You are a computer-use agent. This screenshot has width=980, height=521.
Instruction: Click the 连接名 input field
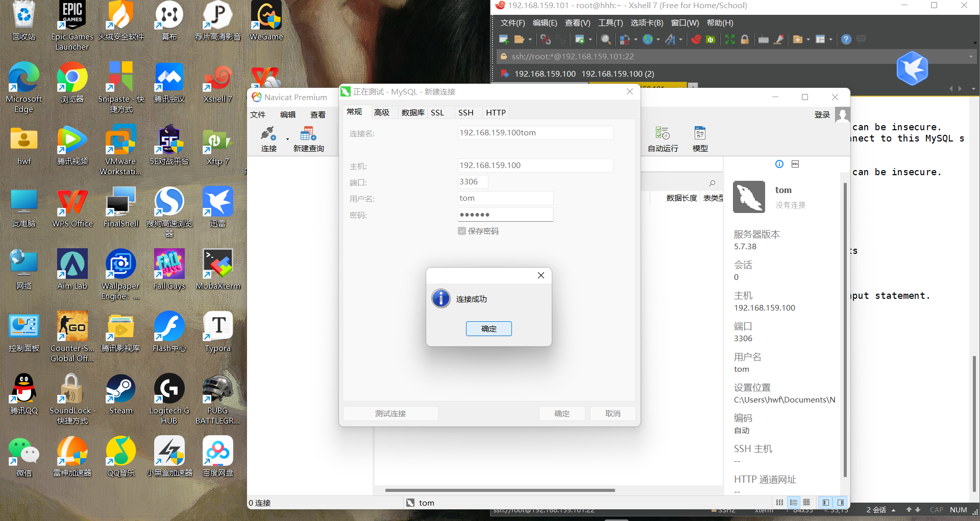535,133
